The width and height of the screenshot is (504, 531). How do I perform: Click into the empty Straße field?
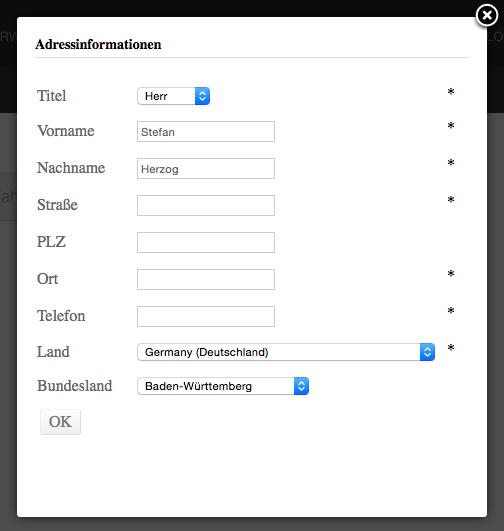coord(206,205)
